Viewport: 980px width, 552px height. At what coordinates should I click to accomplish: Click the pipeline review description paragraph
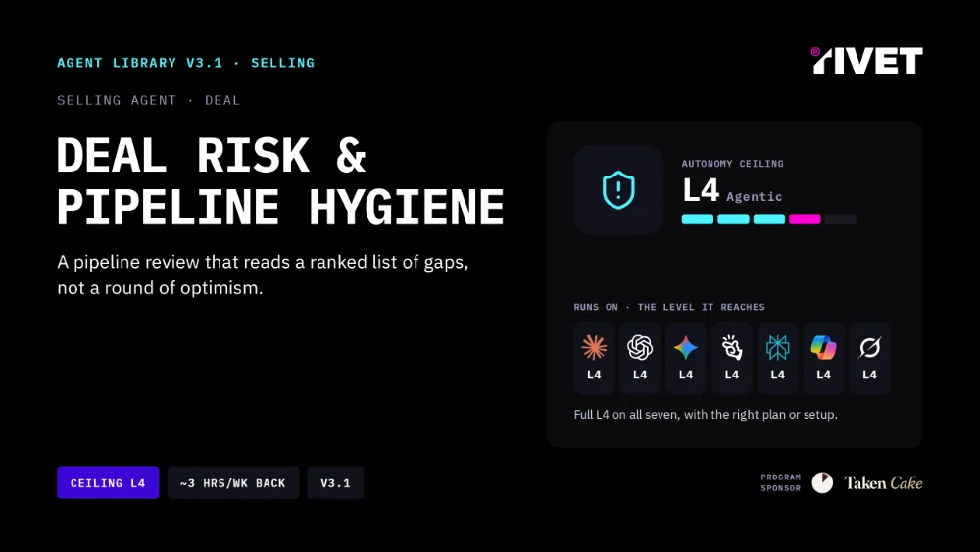point(263,275)
